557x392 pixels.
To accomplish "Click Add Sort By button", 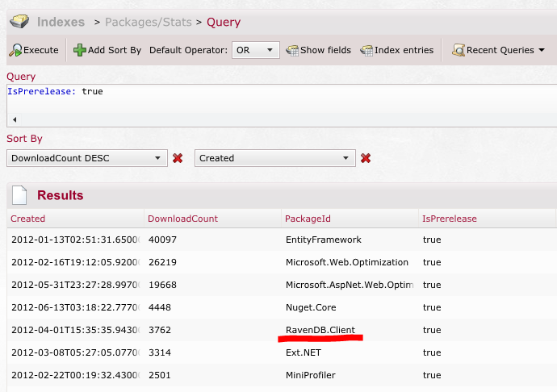I will pos(115,50).
